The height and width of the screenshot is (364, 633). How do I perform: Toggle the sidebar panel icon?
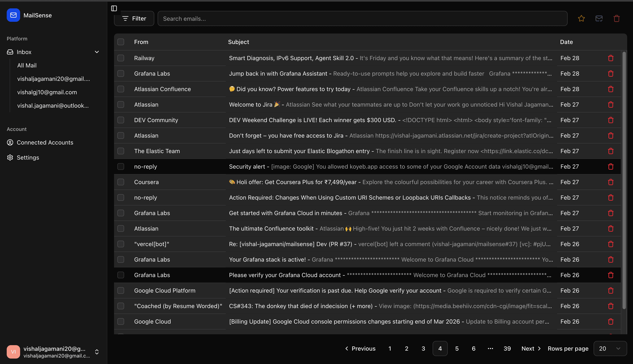114,8
